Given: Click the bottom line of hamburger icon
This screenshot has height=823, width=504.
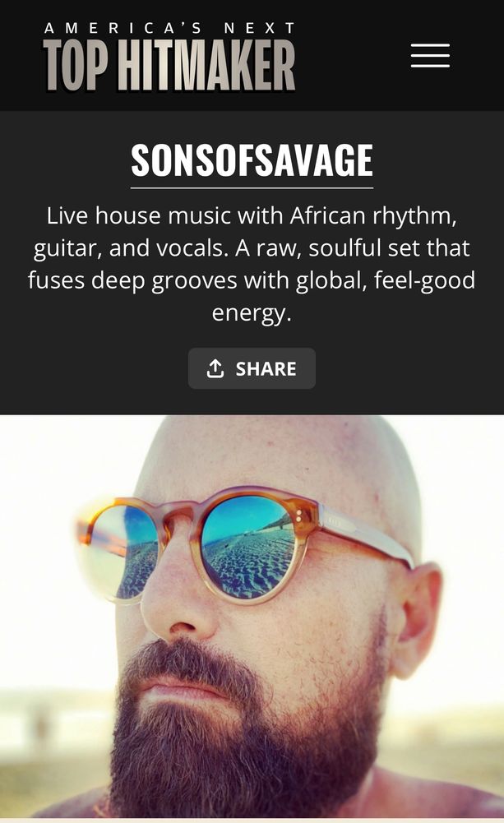Looking at the screenshot, I should pyautogui.click(x=430, y=66).
